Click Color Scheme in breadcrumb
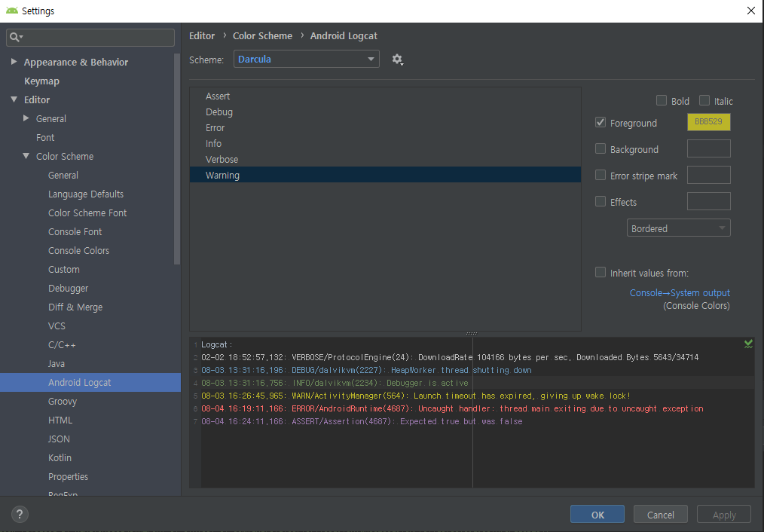 [x=263, y=35]
